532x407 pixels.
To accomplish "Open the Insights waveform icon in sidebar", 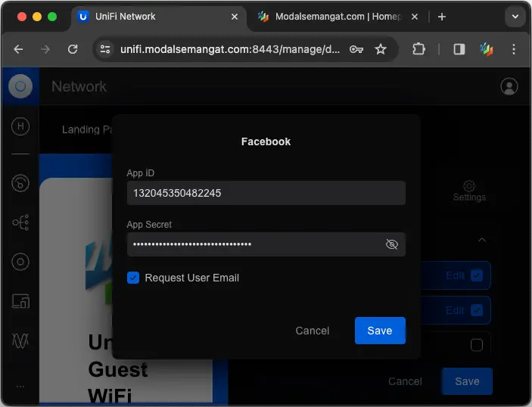I will click(x=20, y=340).
